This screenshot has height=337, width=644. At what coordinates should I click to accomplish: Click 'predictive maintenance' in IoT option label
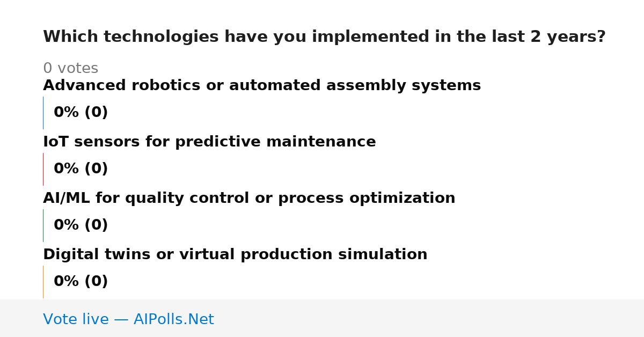click(x=275, y=142)
